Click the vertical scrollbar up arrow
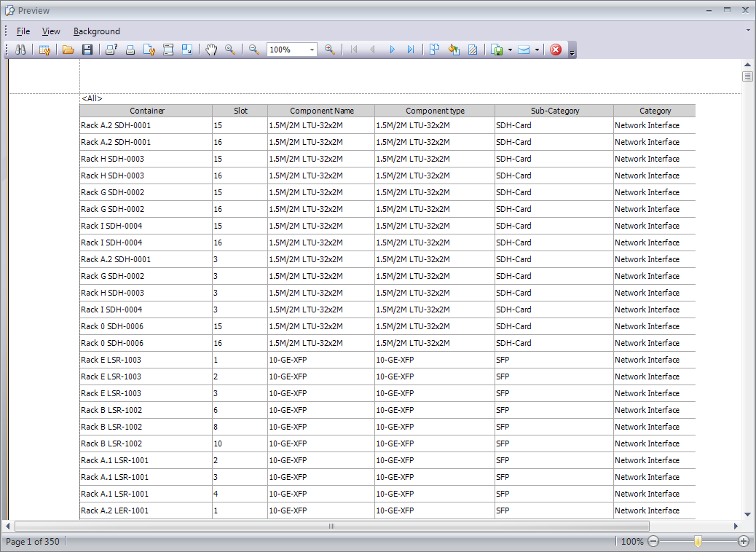This screenshot has height=552, width=756. [747, 65]
